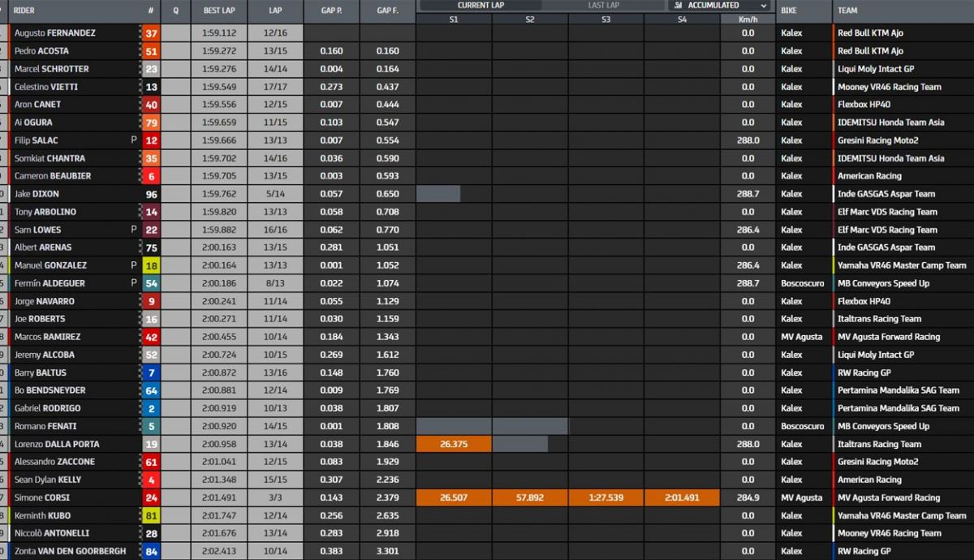Click the Q column header
Image resolution: width=974 pixels, height=560 pixels.
click(175, 11)
